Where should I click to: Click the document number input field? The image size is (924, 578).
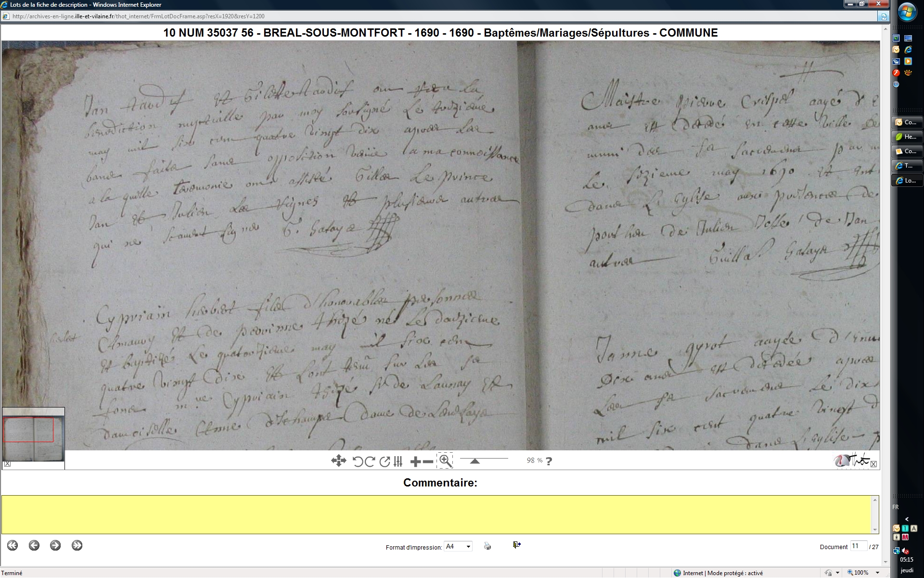point(858,546)
